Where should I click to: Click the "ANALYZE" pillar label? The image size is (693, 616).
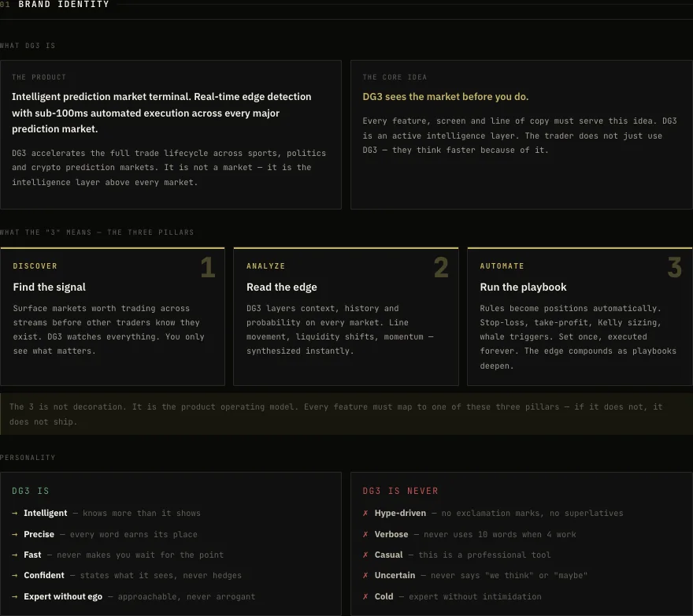click(x=265, y=265)
